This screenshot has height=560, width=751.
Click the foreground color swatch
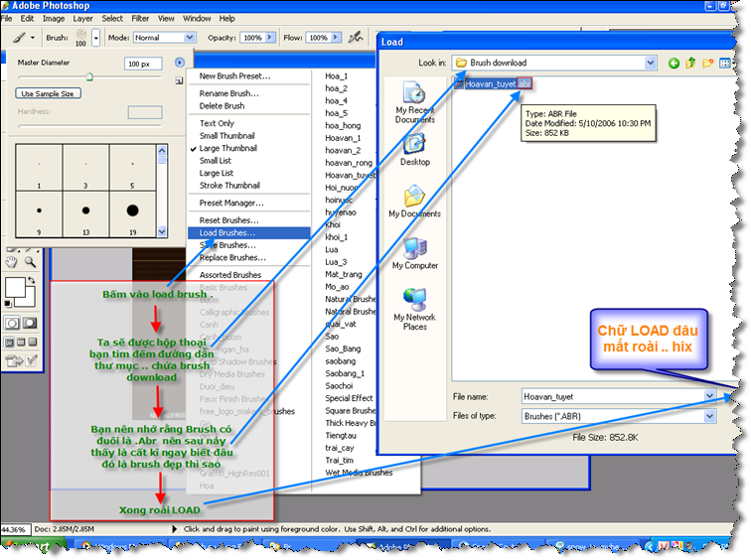pyautogui.click(x=14, y=287)
